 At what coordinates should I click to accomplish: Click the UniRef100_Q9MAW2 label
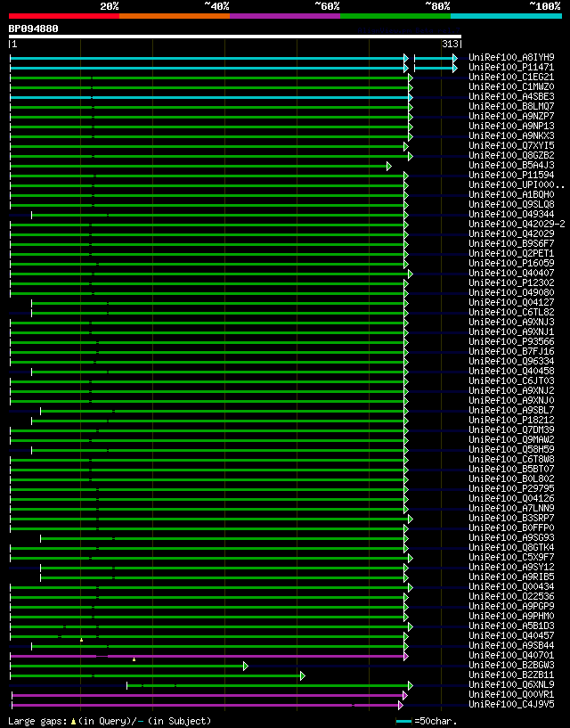[x=511, y=439]
